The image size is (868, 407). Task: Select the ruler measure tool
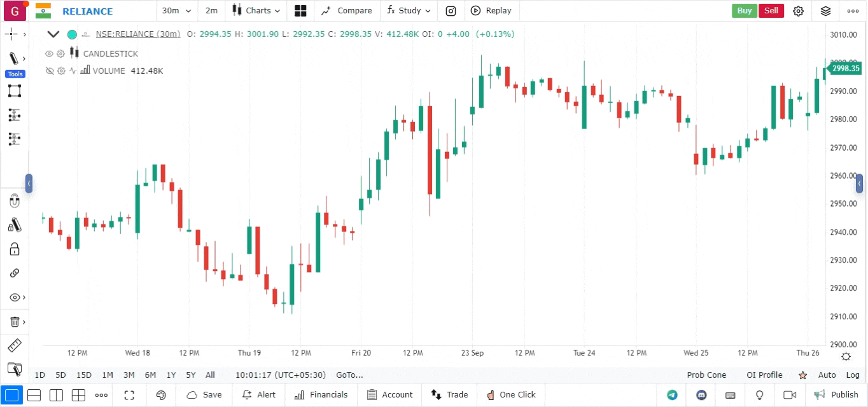tap(14, 346)
